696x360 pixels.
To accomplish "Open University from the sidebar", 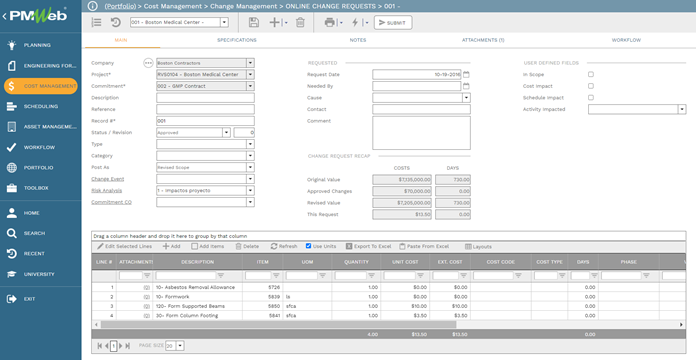I will pyautogui.click(x=40, y=274).
